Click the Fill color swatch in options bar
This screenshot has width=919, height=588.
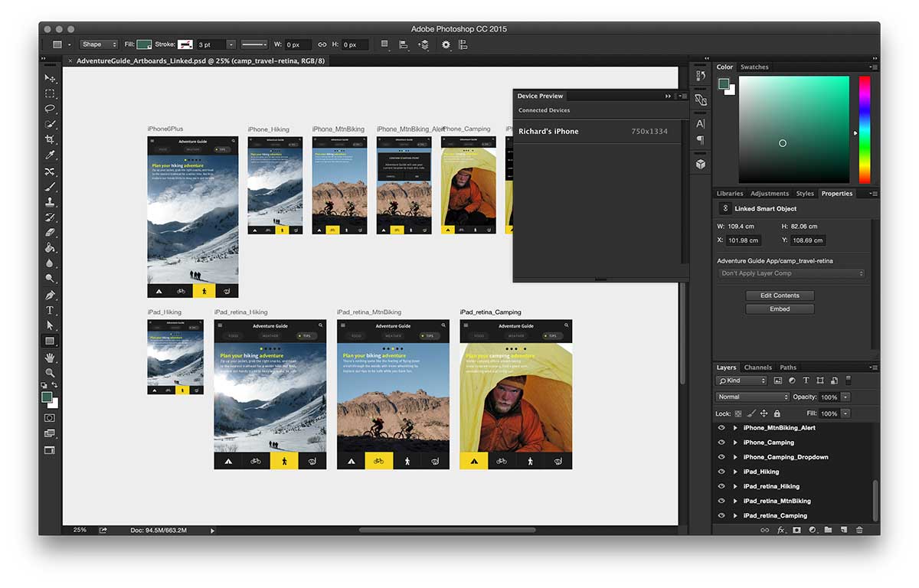click(144, 44)
